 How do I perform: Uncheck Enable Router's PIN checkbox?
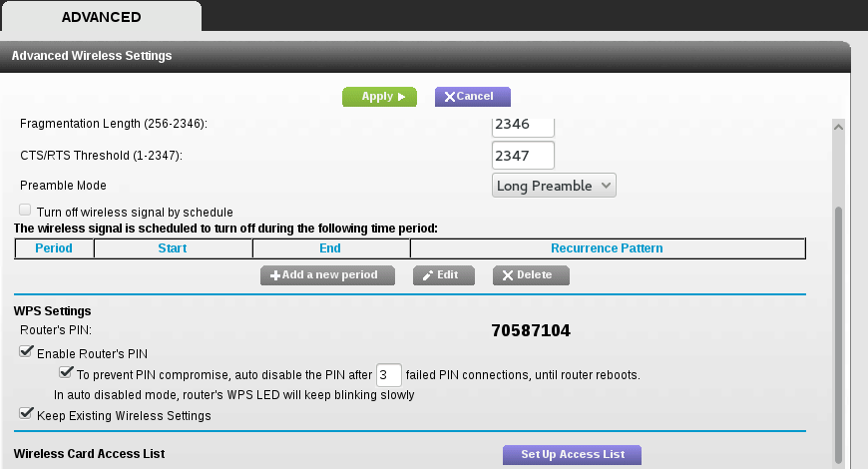coord(26,351)
